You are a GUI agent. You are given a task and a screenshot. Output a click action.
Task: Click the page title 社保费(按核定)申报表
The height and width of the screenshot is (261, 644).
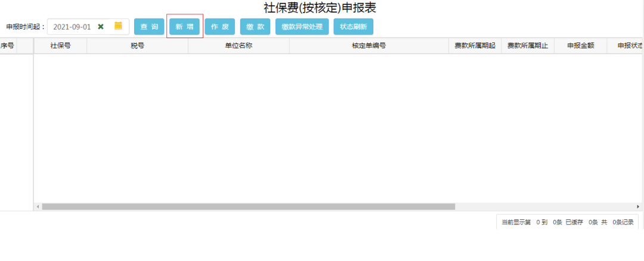tap(320, 7)
